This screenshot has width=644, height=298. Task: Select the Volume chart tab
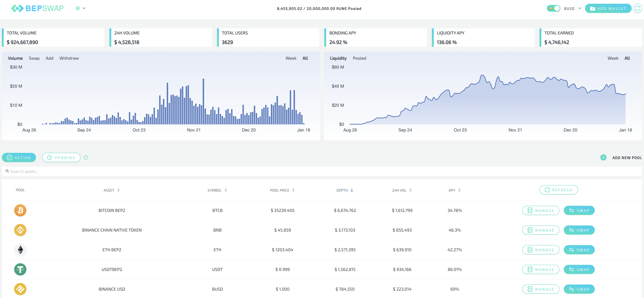tap(15, 58)
